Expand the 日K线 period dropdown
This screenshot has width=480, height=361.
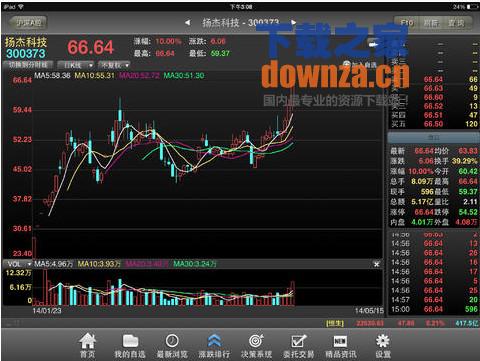pyautogui.click(x=75, y=65)
